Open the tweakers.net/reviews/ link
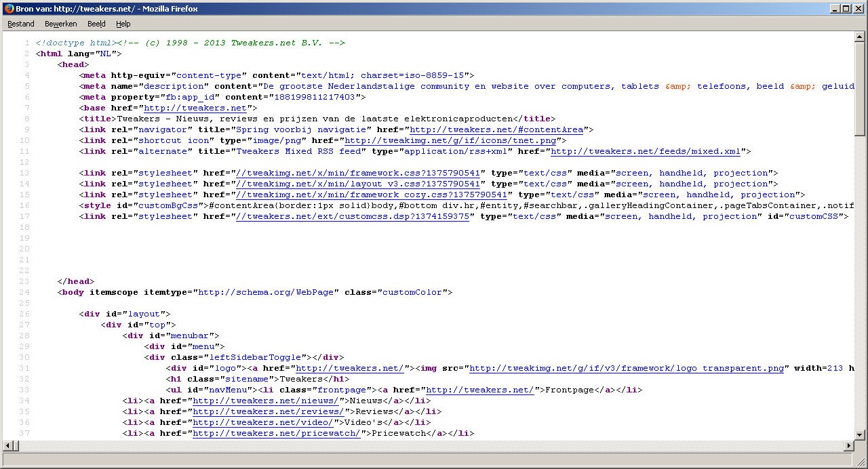Image resolution: width=868 pixels, height=469 pixels. click(x=269, y=411)
